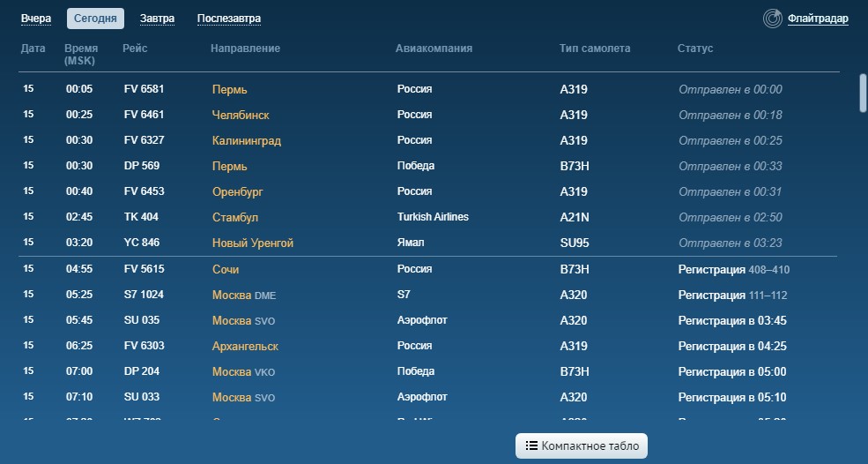868x464 pixels.
Task: Open the Послезавтра tab
Action: [229, 19]
